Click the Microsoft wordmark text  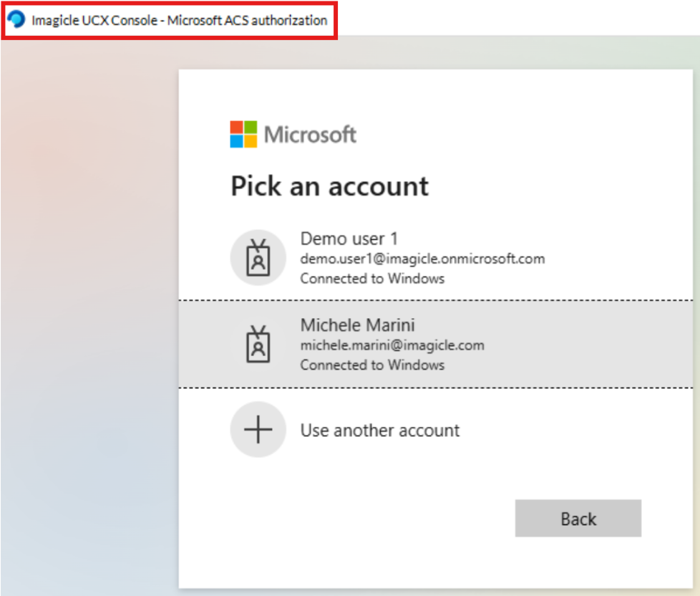310,134
